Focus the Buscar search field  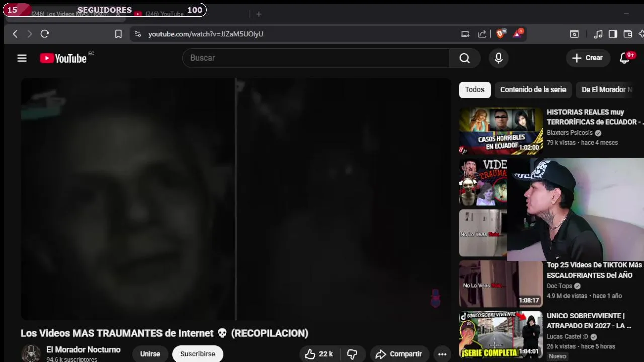pyautogui.click(x=315, y=58)
